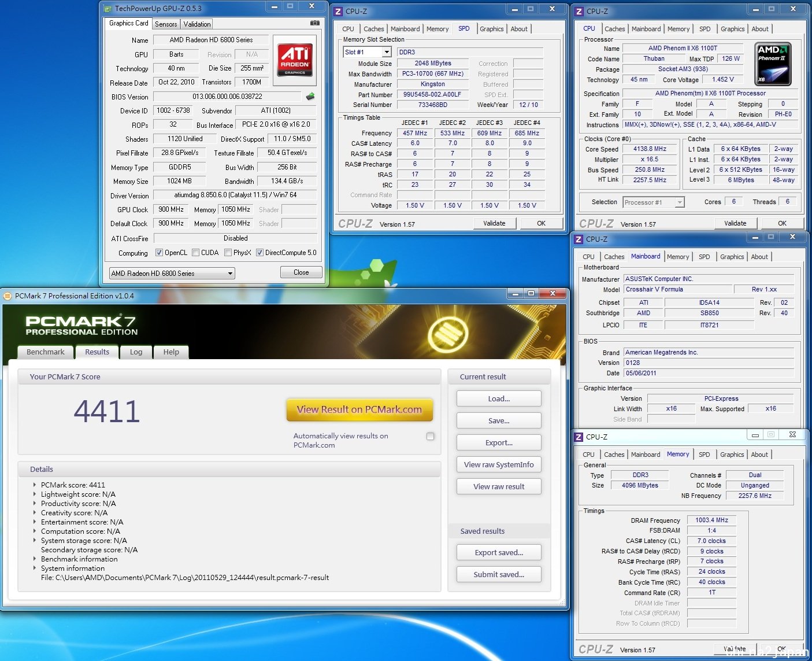The image size is (812, 661).
Task: Enable automatically view results on PCMark.com
Action: coord(431,437)
